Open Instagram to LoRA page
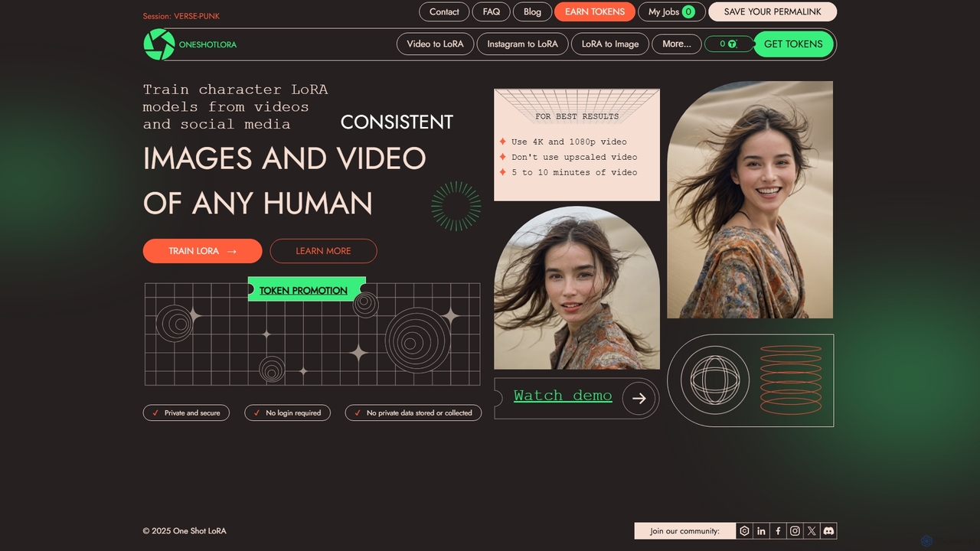This screenshot has height=551, width=980. click(522, 44)
